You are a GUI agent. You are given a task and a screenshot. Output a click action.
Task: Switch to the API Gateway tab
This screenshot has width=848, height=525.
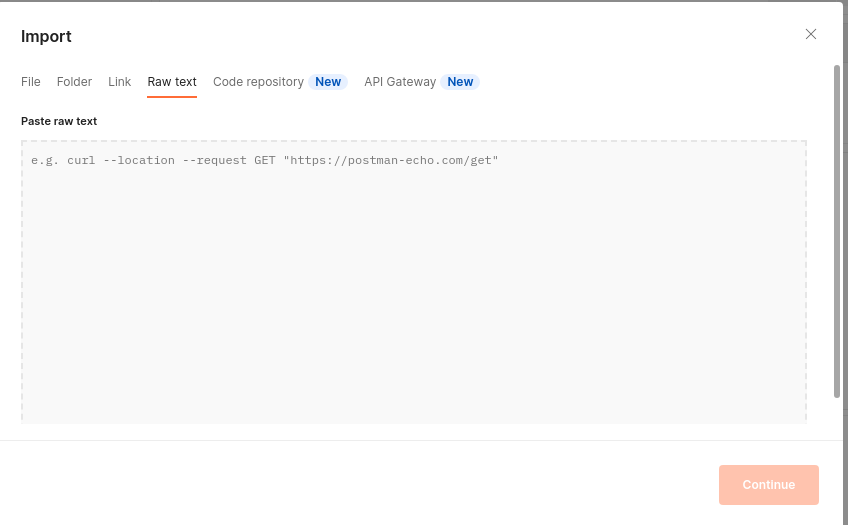tap(400, 82)
